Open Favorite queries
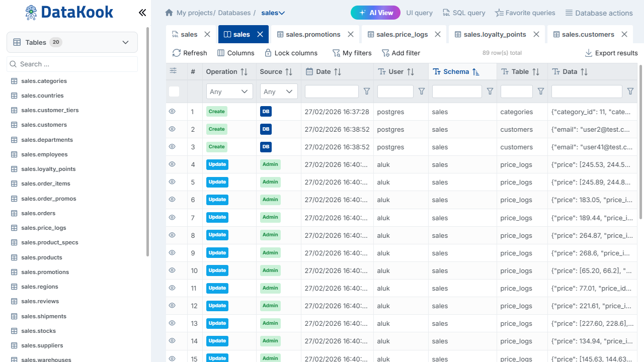Screen dimensions: 644x362 525,13
